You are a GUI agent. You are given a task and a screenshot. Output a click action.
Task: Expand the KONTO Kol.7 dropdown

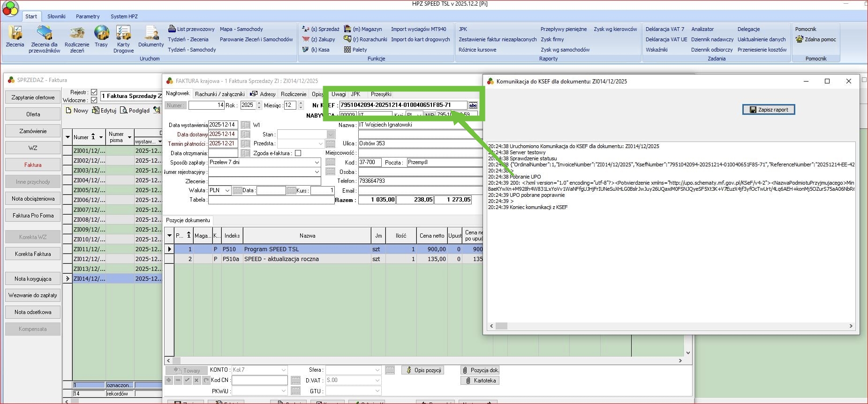point(283,370)
